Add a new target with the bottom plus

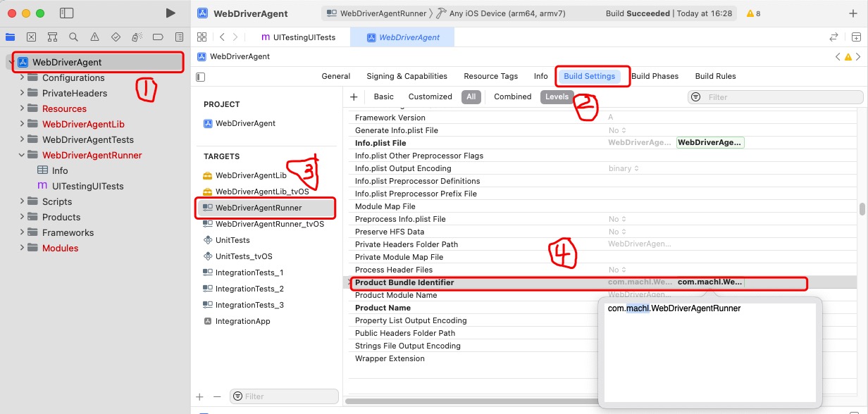(x=200, y=397)
